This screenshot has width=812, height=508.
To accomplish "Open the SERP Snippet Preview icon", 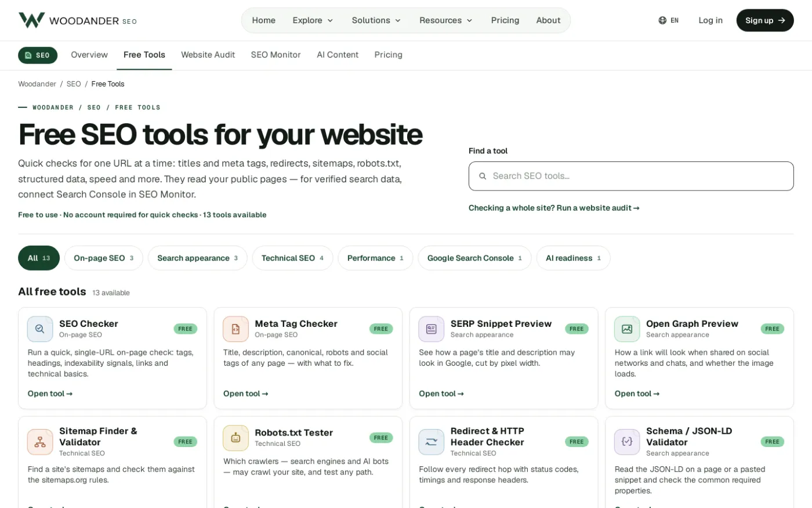I will click(432, 329).
